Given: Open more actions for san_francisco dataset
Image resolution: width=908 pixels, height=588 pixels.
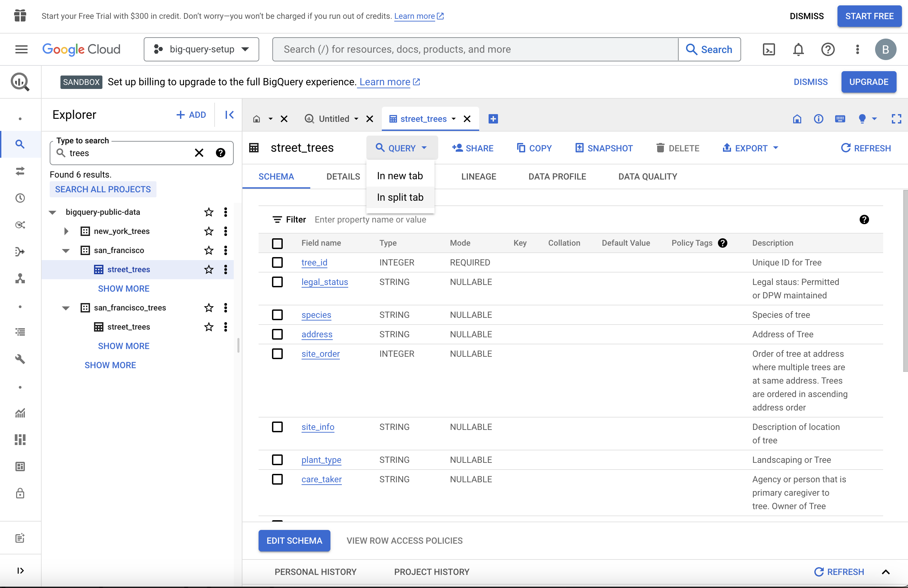Looking at the screenshot, I should click(225, 250).
